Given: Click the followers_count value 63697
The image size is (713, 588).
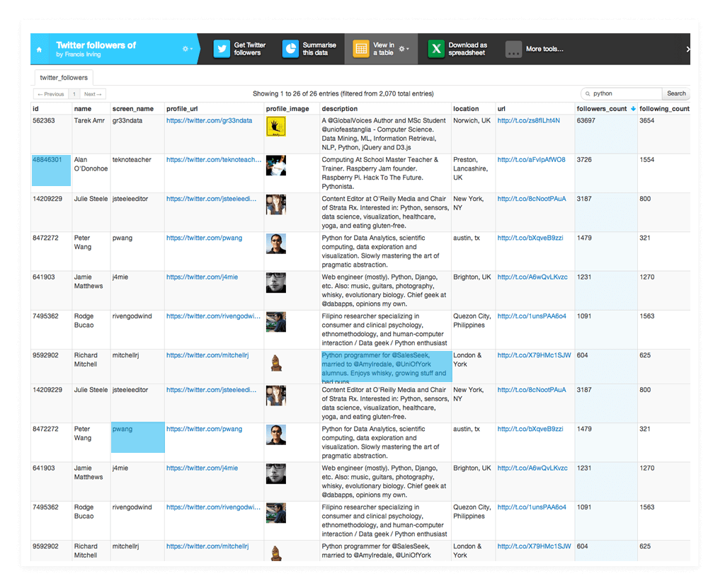Looking at the screenshot, I should (586, 120).
